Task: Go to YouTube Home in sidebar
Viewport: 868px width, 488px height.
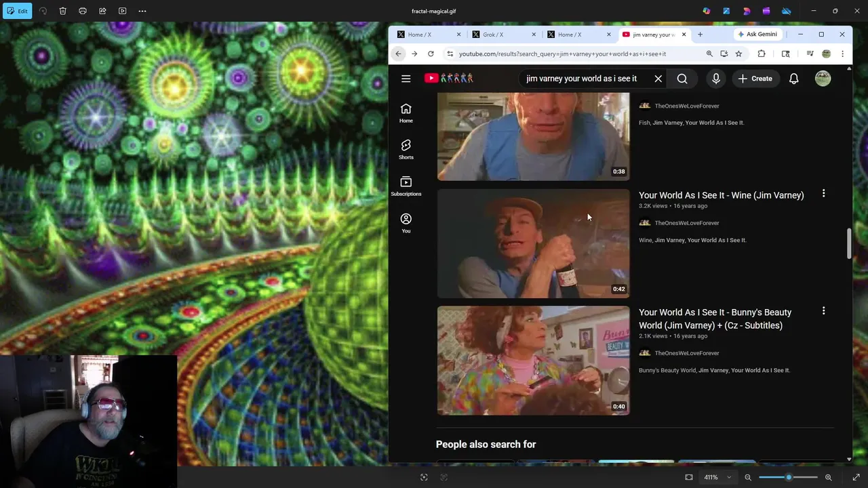Action: [406, 113]
